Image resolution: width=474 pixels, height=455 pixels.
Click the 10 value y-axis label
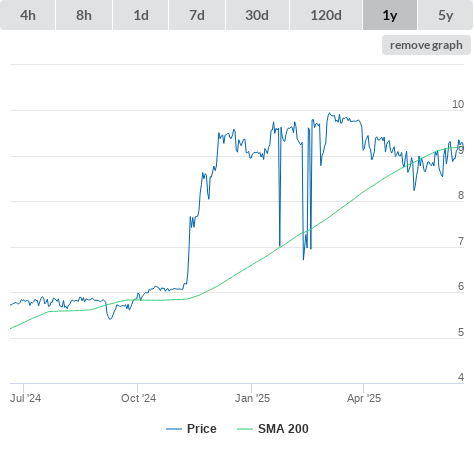[x=458, y=104]
